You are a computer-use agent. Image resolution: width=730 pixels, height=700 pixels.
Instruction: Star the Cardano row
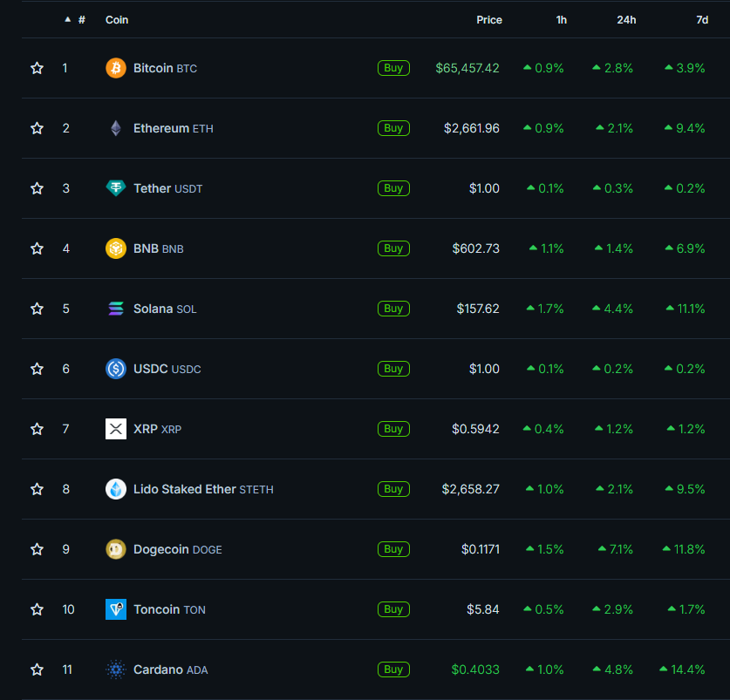click(x=37, y=669)
